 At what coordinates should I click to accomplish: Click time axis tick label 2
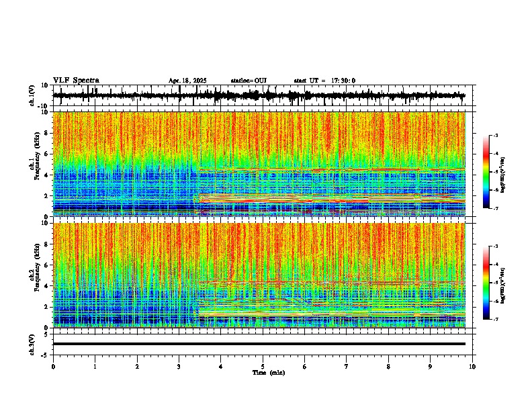[137, 367]
